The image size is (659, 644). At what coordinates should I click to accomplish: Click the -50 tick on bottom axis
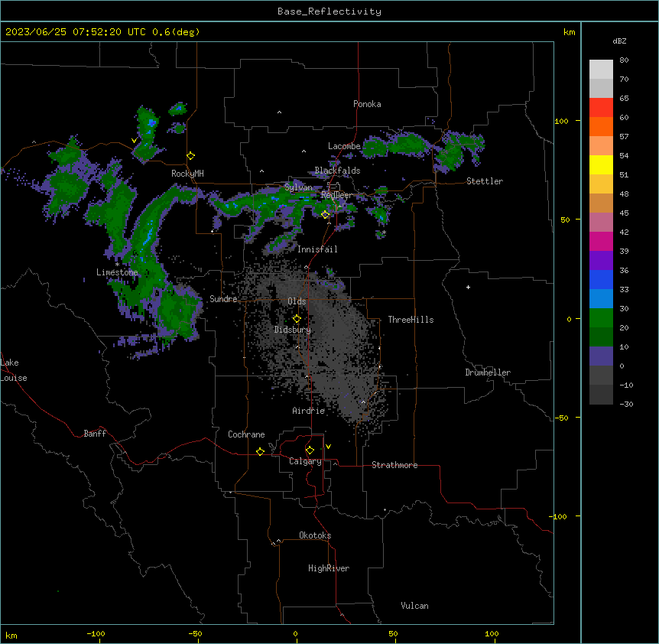click(195, 633)
